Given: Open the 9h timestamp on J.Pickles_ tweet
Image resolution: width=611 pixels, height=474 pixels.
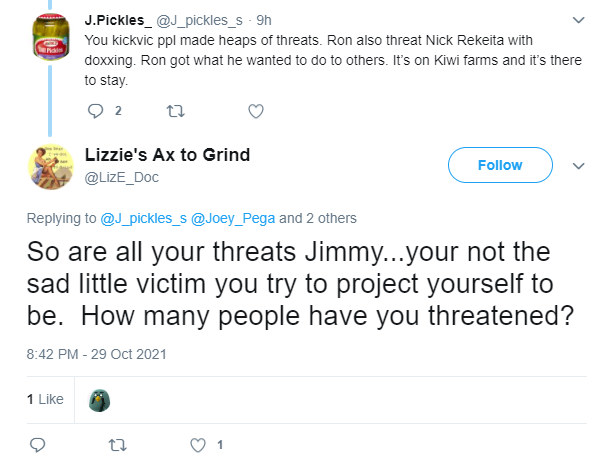Looking at the screenshot, I should coord(264,20).
